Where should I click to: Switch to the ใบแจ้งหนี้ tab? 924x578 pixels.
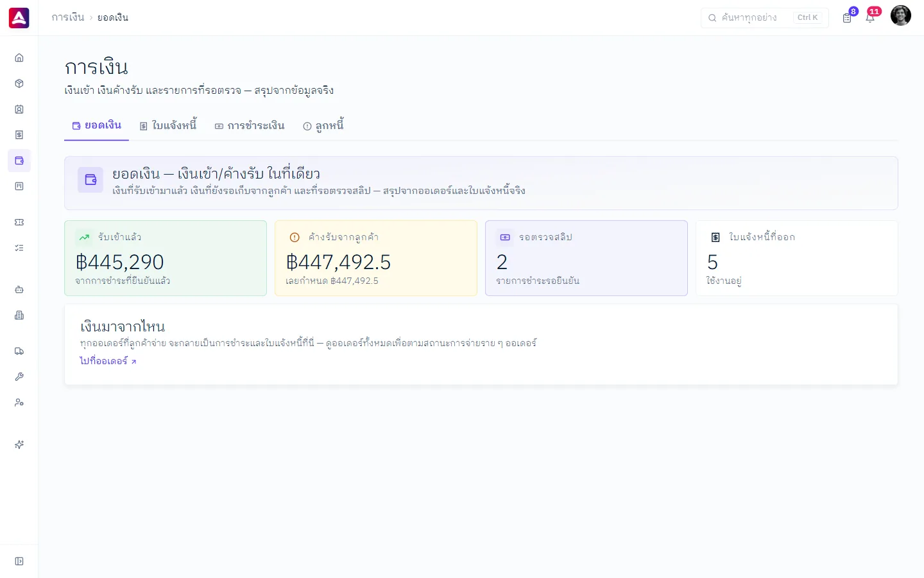click(x=168, y=126)
